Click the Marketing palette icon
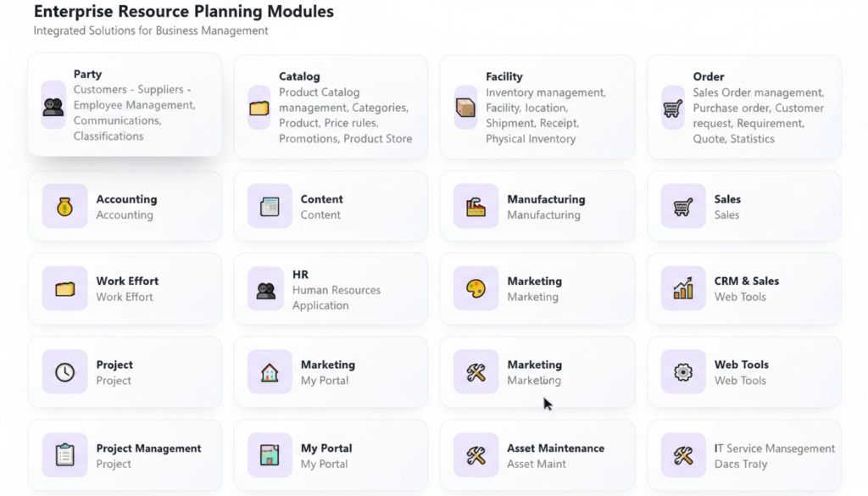The width and height of the screenshot is (868, 496). (476, 288)
